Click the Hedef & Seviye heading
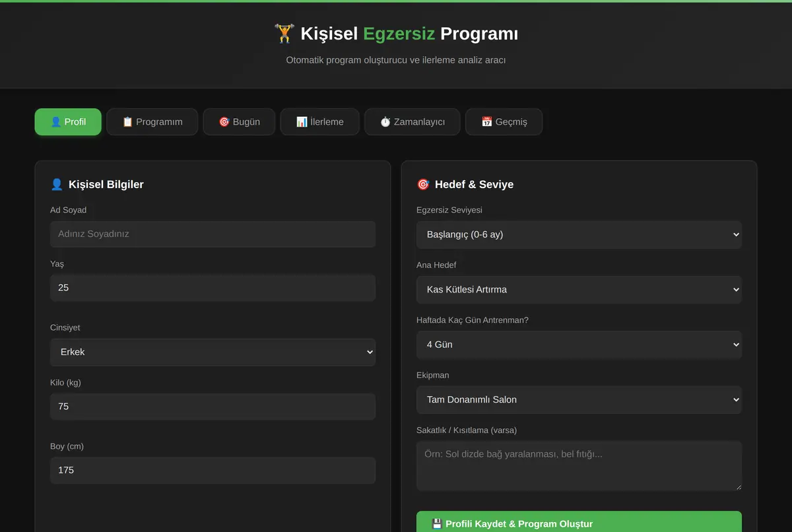The height and width of the screenshot is (532, 792). [474, 184]
